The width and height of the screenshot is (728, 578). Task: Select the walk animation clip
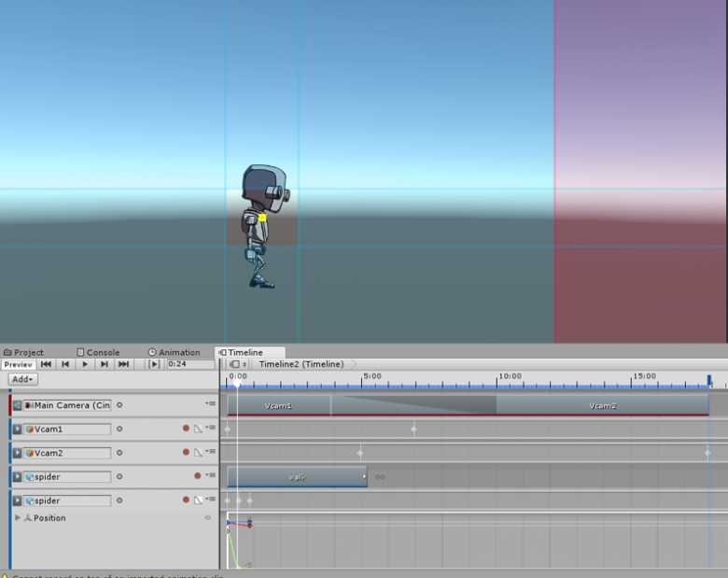click(x=297, y=476)
